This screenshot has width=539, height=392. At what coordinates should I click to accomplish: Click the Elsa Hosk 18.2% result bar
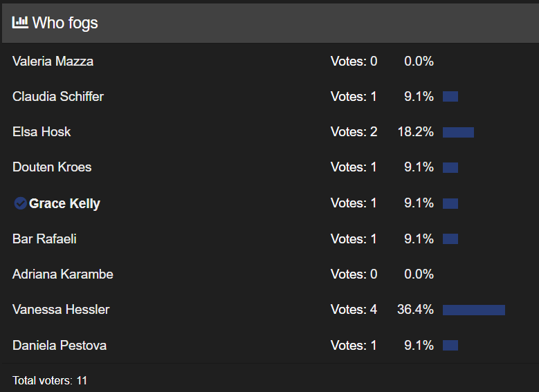tap(458, 132)
